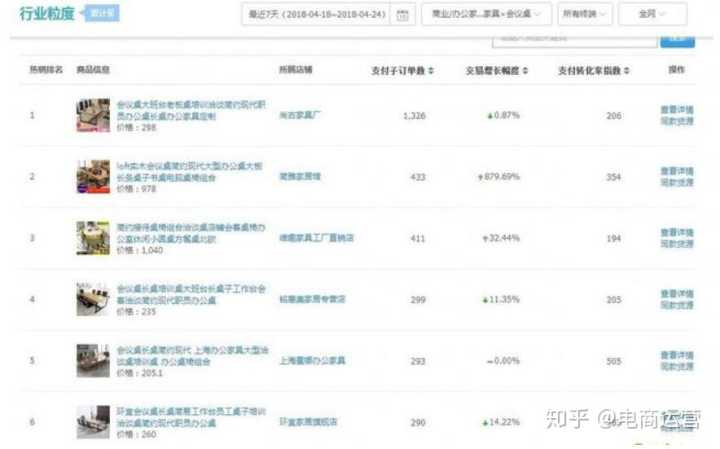Viewport: 720px width, 449px height.
Task: Click 查看详情 for the rank 5 product
Action: 677,355
